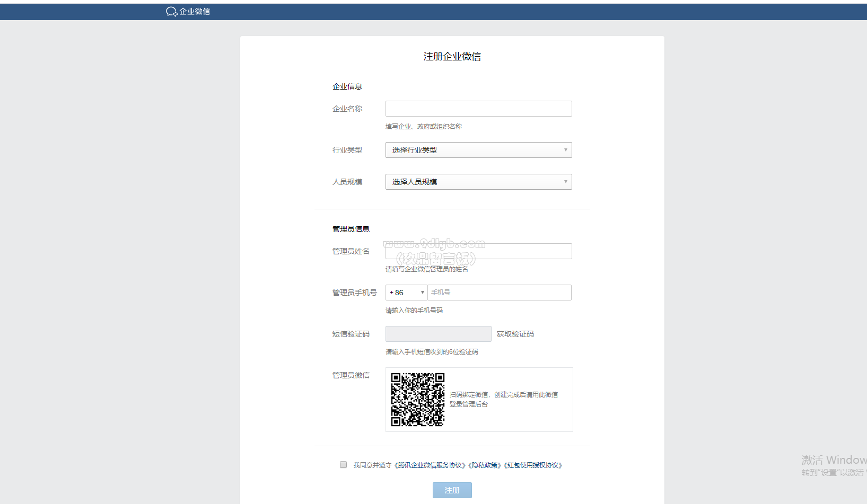Click the 注册企业微信 page title
The width and height of the screenshot is (867, 504).
452,57
